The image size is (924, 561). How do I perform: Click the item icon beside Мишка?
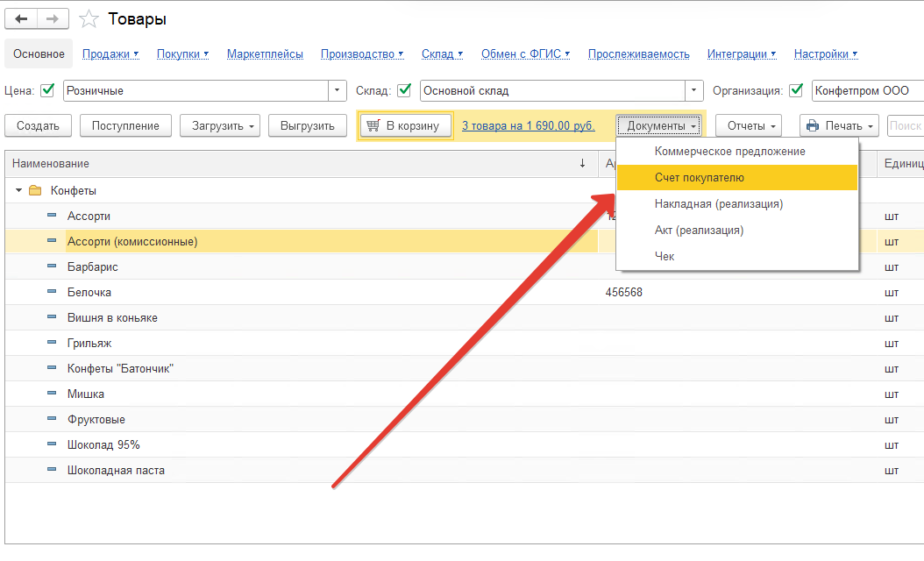[52, 393]
